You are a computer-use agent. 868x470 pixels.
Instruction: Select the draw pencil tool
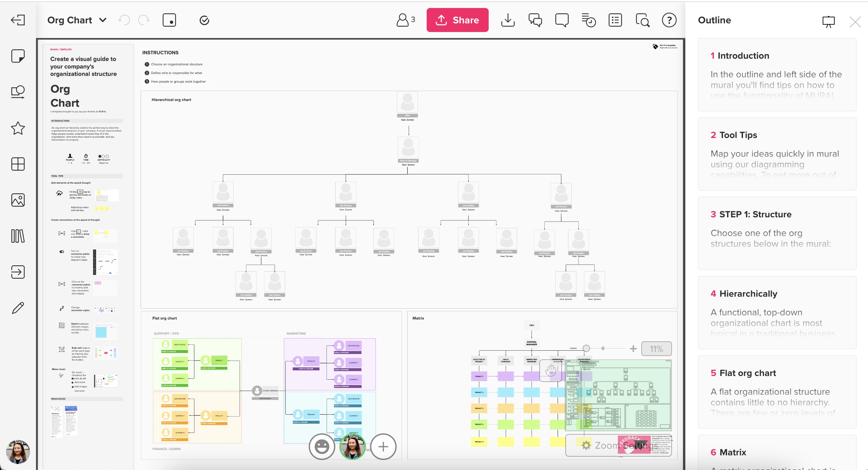click(x=18, y=307)
